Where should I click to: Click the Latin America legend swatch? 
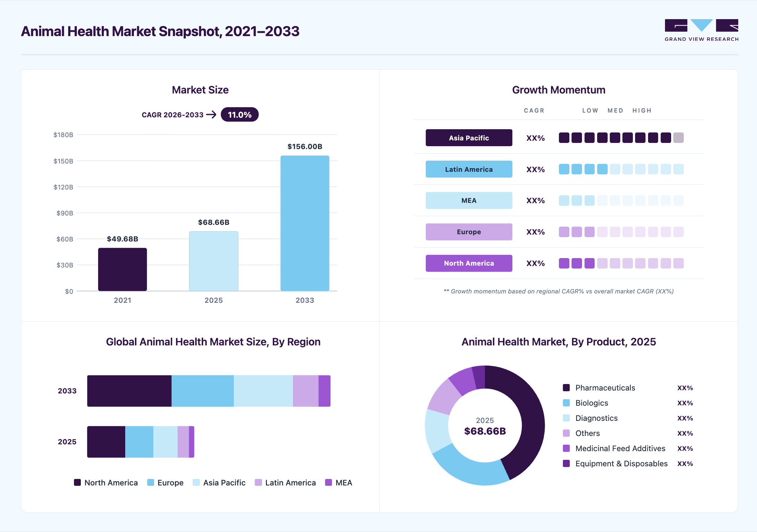pyautogui.click(x=258, y=483)
